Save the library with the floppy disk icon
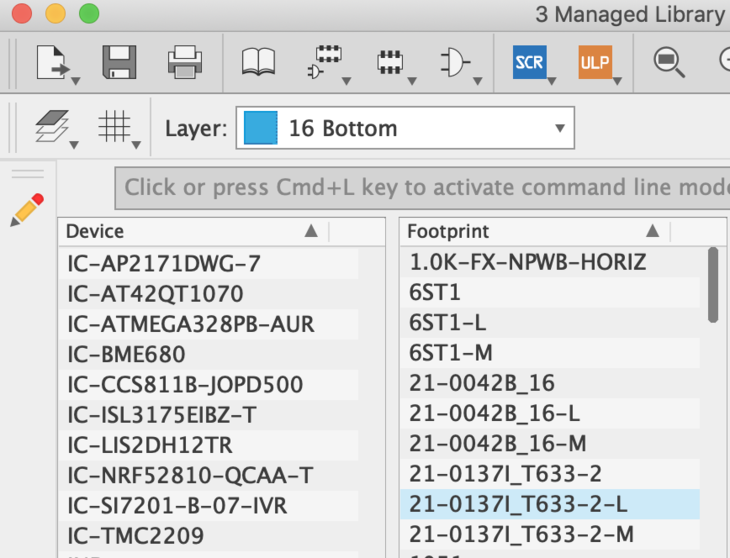Viewport: 730px width, 558px height. [x=119, y=62]
